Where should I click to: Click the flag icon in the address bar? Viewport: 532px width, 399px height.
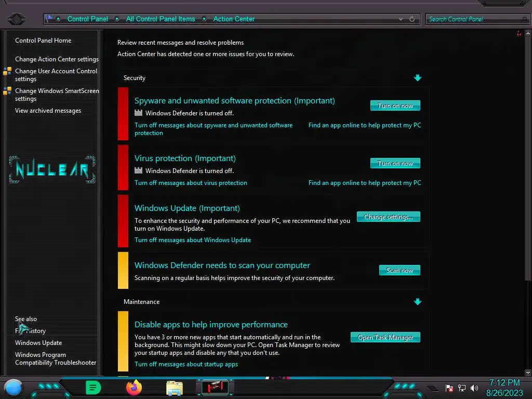tap(49, 19)
